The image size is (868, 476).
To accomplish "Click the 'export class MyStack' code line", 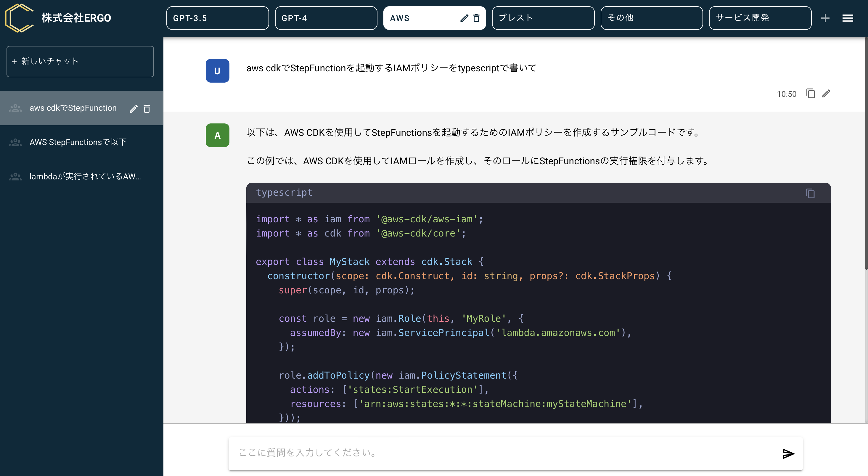I will [370, 262].
